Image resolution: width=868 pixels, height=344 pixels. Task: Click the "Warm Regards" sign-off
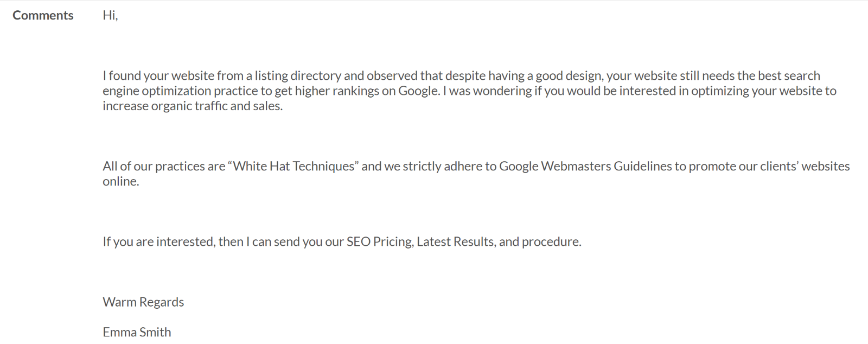click(x=143, y=302)
